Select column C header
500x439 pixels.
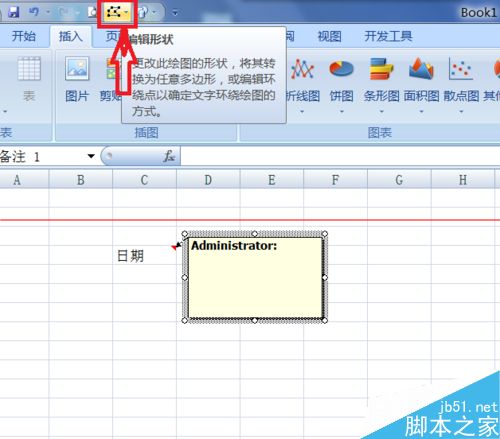click(144, 180)
